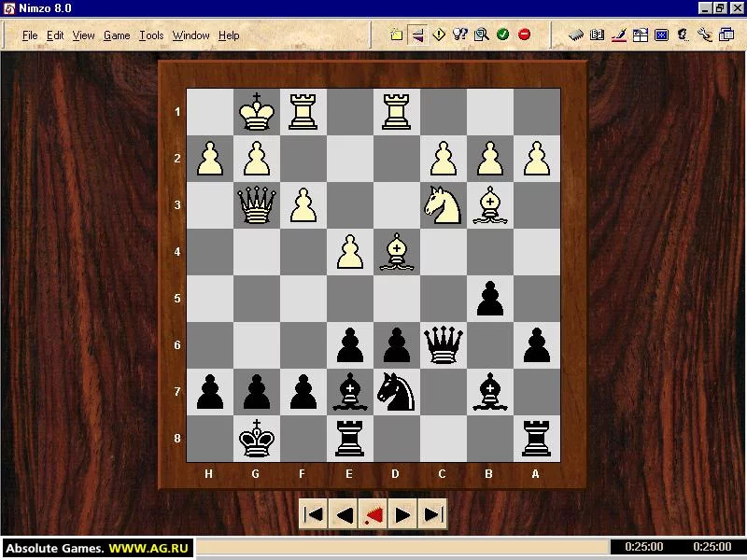Select the black queen on c6
Viewport: 747px width, 560px height.
(443, 345)
